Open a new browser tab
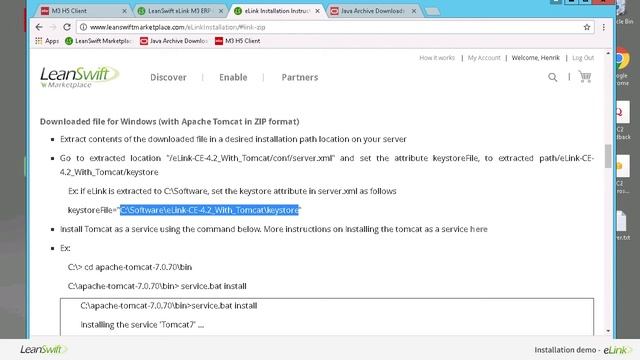Screen dimensions: 640x360 click(x=432, y=11)
